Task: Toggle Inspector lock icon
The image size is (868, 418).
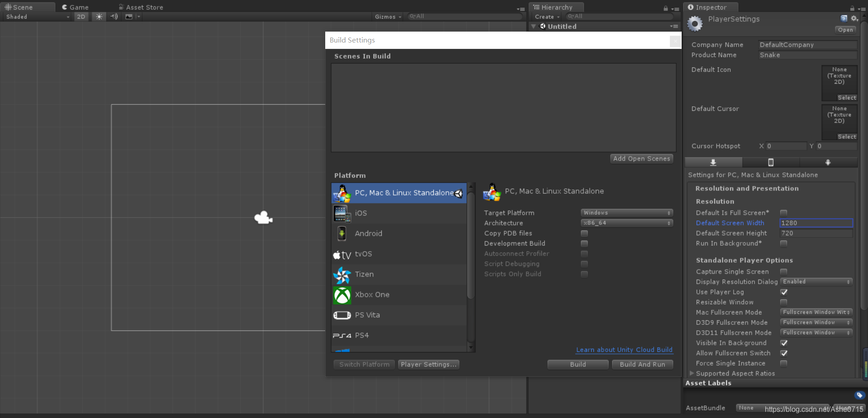Action: click(852, 8)
